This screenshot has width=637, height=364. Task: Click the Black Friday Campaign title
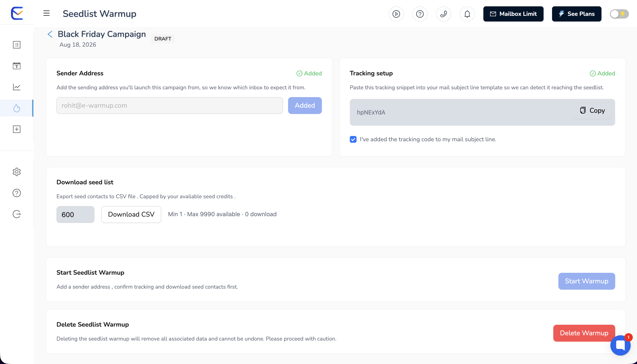(102, 34)
